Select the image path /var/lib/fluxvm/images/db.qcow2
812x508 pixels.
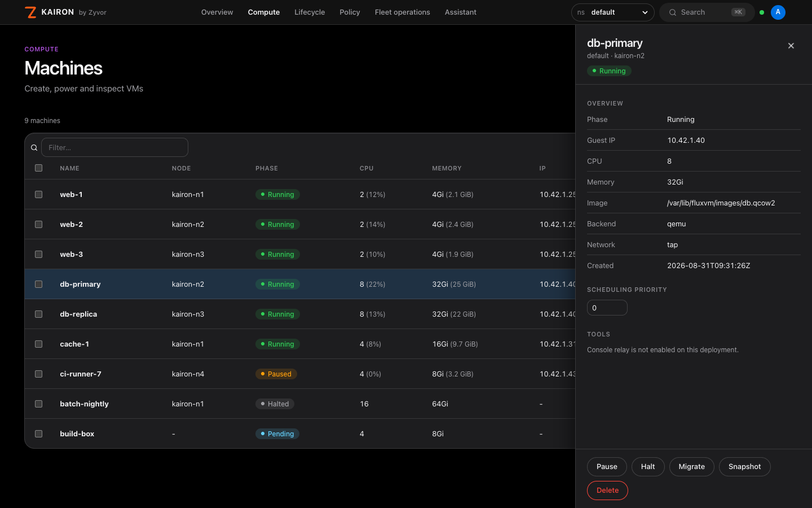pyautogui.click(x=721, y=203)
